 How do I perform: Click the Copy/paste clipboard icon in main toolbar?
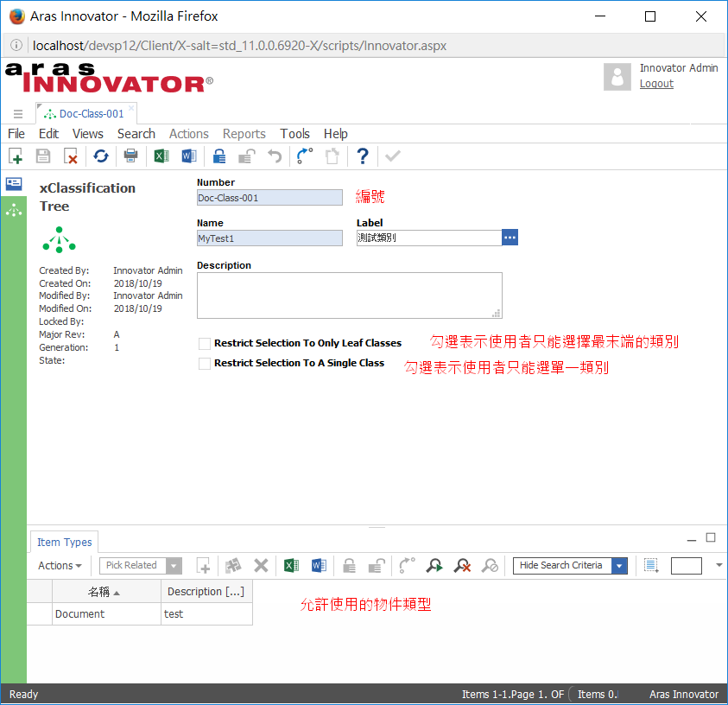[x=332, y=156]
